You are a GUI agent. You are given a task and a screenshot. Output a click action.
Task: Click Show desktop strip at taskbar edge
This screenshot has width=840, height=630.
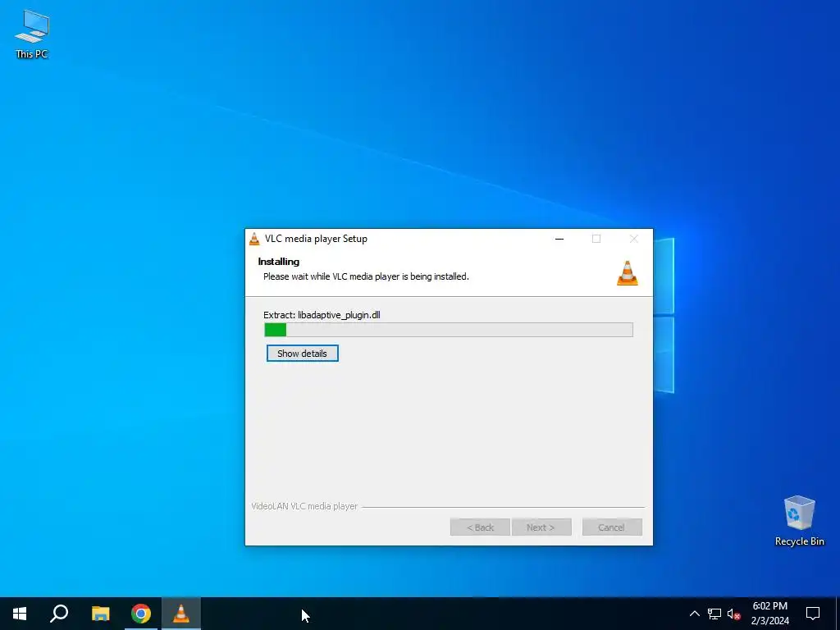coord(838,614)
